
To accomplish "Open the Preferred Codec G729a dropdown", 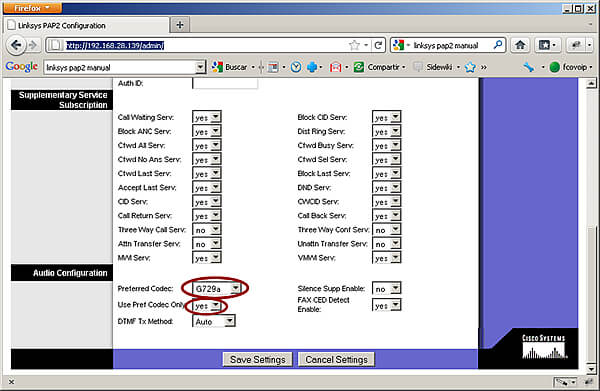I will 217,288.
